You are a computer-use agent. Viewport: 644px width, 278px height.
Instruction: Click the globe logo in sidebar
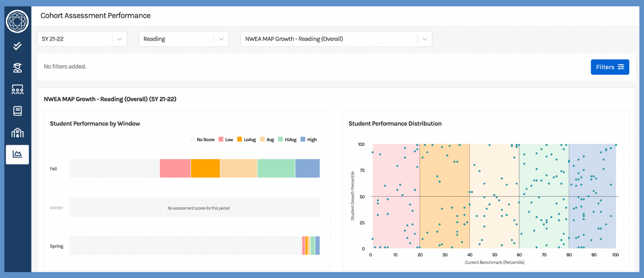coord(17,21)
